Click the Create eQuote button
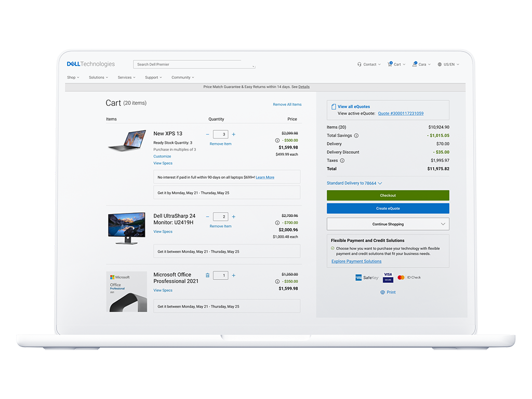The image size is (532, 399). point(388,208)
